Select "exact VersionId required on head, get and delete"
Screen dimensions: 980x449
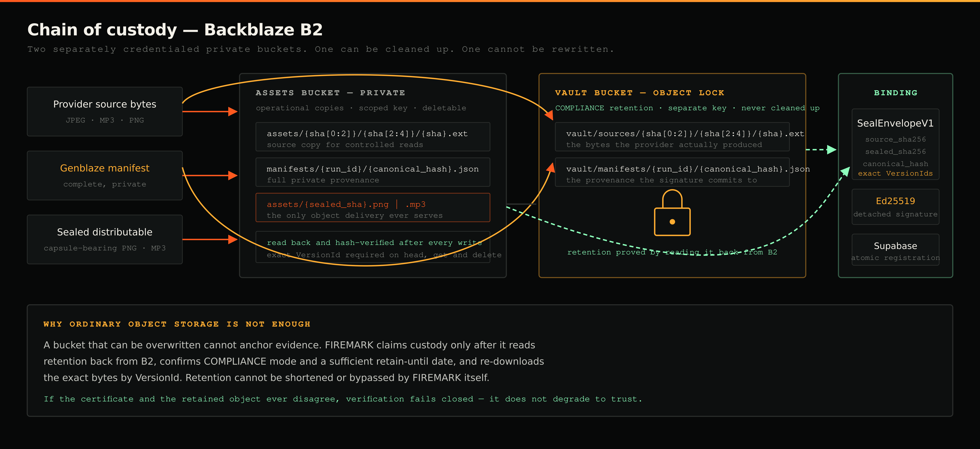pos(384,255)
